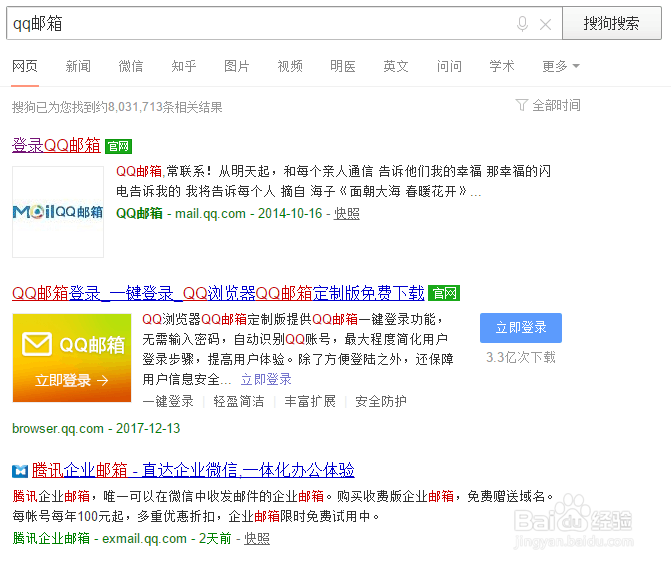Click the Mail QQ邮箱 logo thumbnail
Screen dimensions: 671x565
(x=58, y=212)
